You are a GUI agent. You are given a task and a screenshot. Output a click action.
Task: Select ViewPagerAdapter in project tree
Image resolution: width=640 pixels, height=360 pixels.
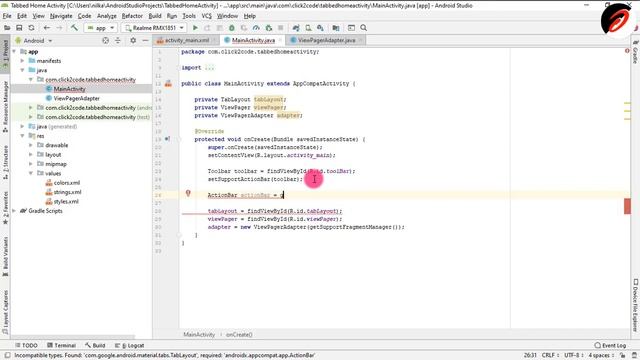tap(76, 98)
